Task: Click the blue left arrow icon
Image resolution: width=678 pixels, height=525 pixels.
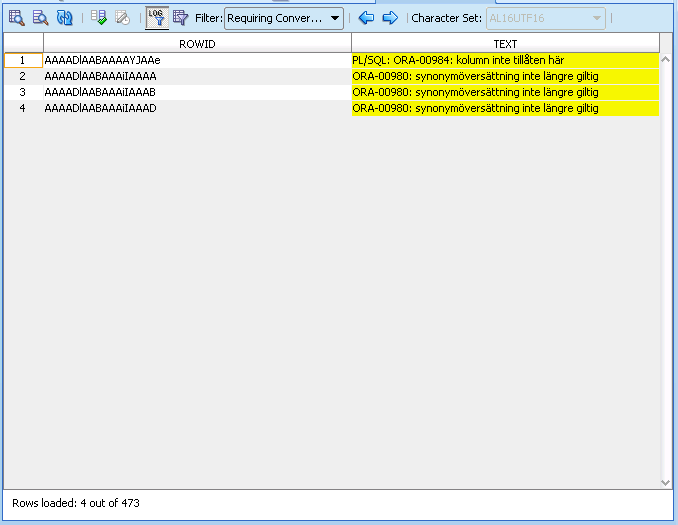Action: 366,18
